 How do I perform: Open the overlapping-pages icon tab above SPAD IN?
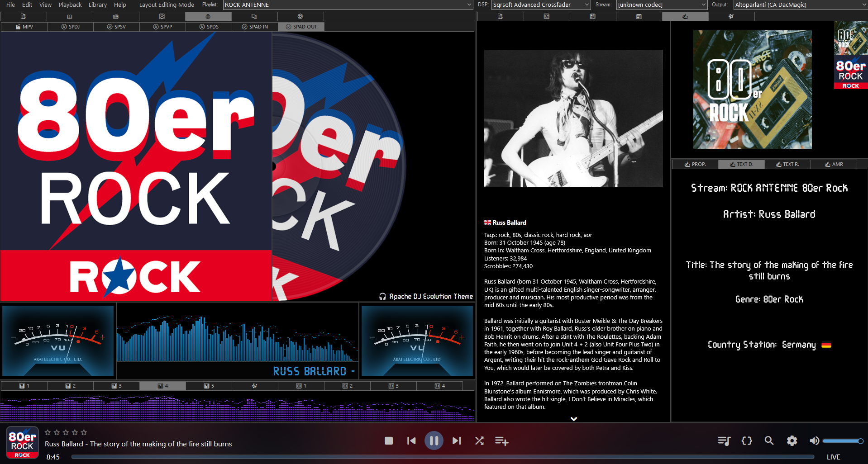pyautogui.click(x=254, y=16)
